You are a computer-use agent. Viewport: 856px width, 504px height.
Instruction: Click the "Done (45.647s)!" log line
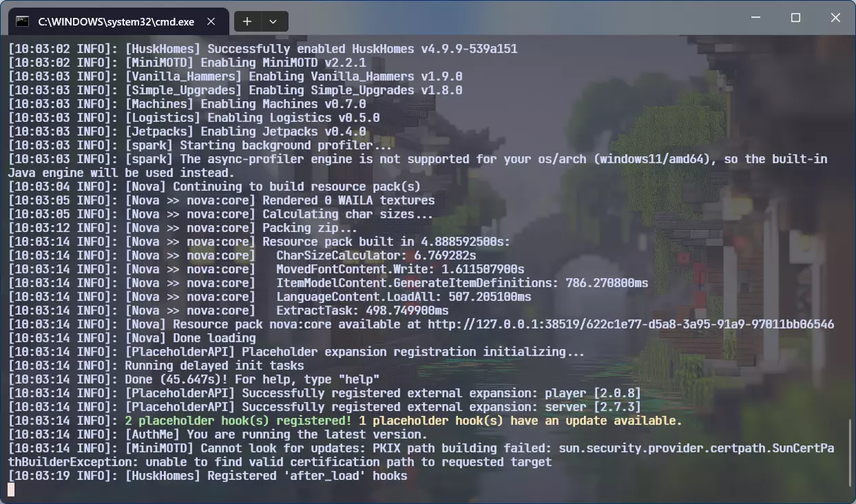click(x=252, y=379)
